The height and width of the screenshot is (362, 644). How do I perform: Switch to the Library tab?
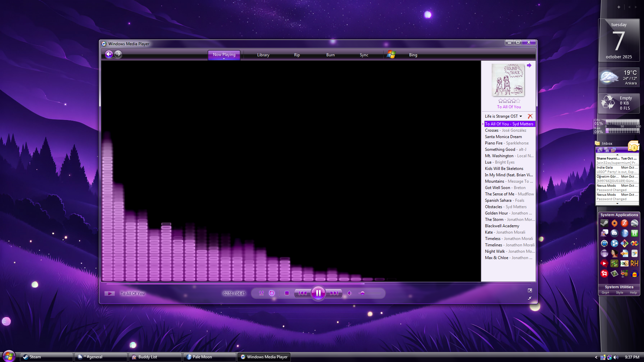[263, 55]
